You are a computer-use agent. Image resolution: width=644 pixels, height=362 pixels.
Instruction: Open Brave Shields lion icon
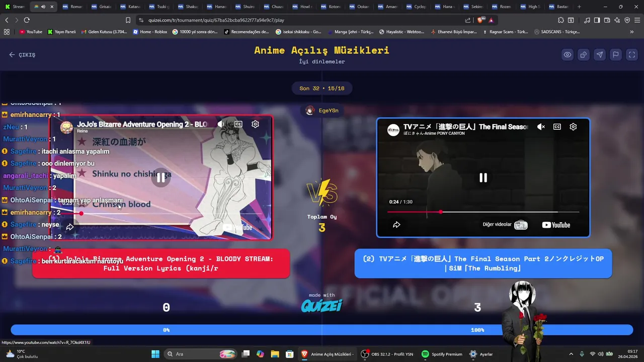[x=480, y=20]
